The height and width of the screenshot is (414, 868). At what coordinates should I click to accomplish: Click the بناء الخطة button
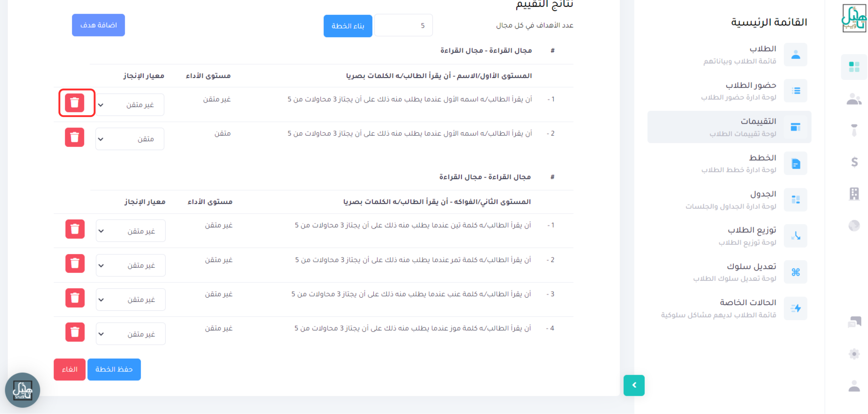[348, 26]
